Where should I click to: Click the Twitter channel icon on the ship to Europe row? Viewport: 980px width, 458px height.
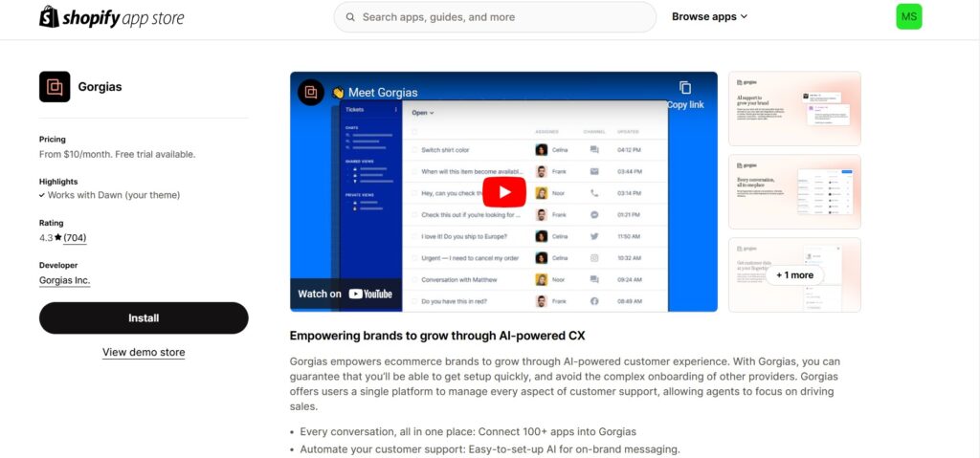pyautogui.click(x=593, y=236)
